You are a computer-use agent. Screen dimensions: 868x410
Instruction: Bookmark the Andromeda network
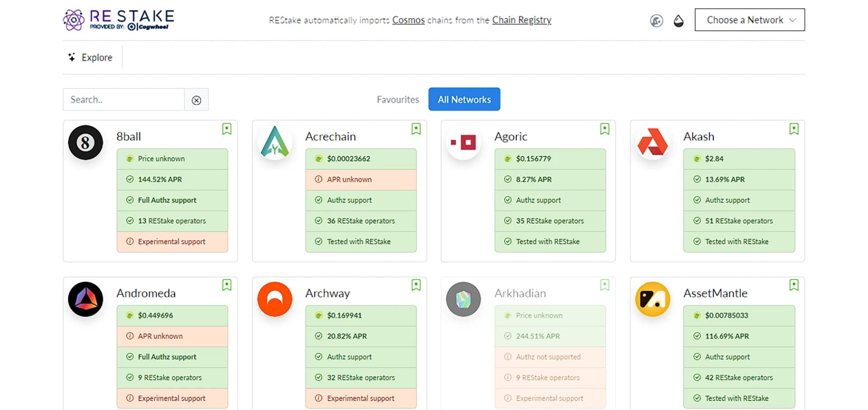coord(227,285)
